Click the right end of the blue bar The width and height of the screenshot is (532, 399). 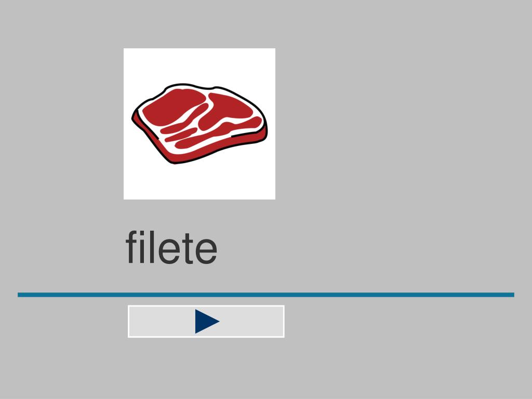click(510, 295)
